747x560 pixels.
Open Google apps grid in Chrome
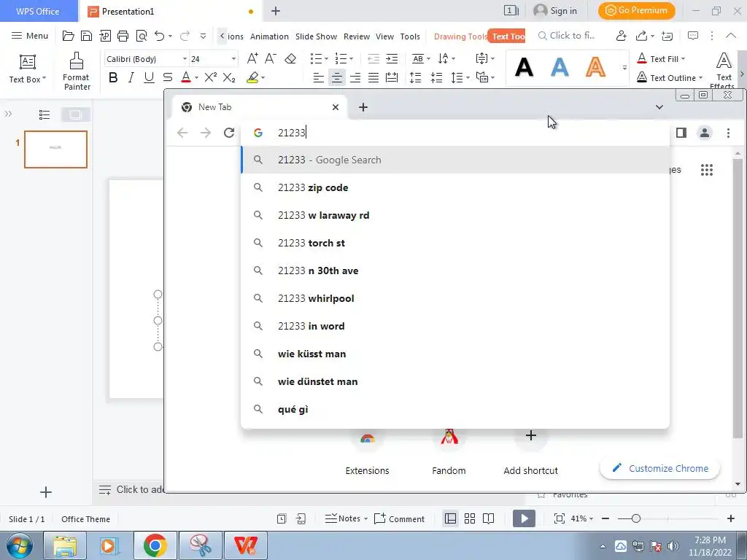click(707, 169)
